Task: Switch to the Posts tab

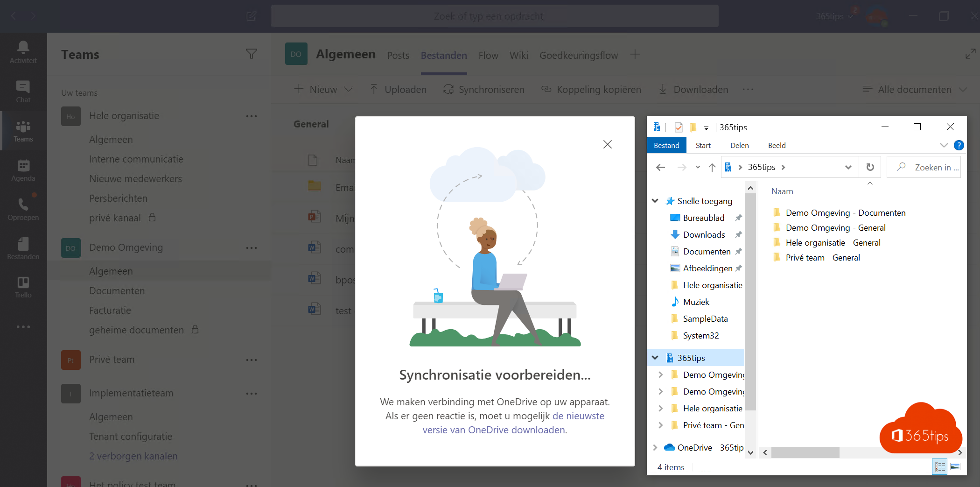Action: pos(398,55)
